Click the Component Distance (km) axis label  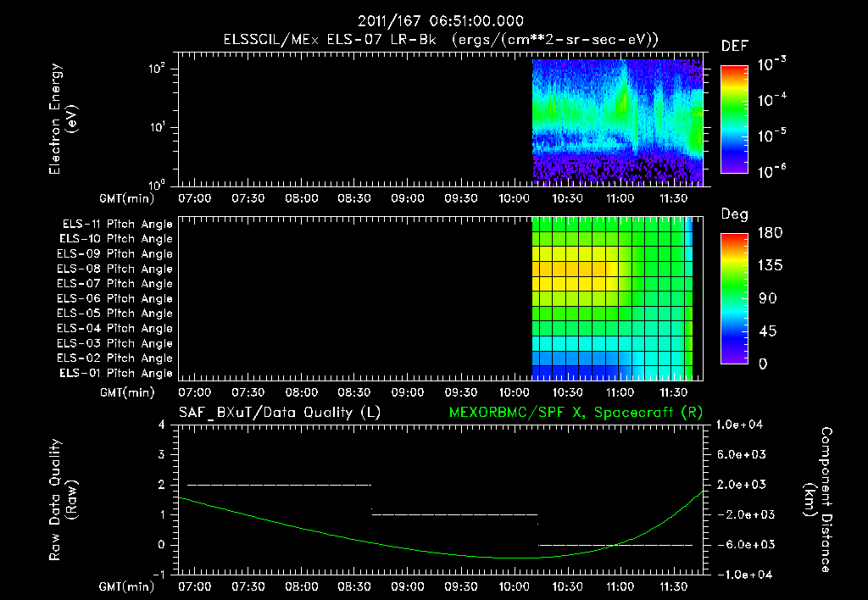point(817,499)
